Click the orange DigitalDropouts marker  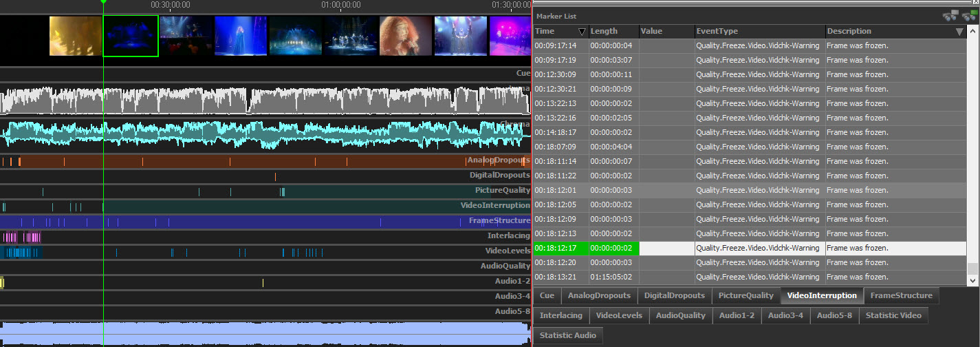275,177
